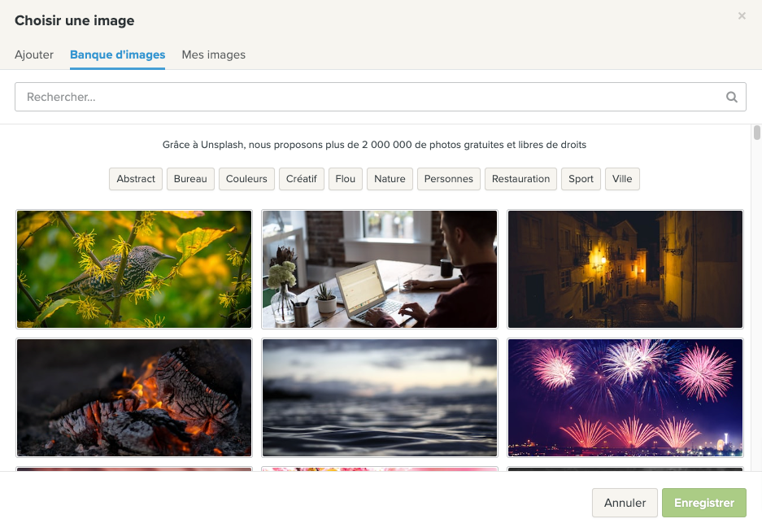The image size is (762, 532).
Task: Select the Flou category tag
Action: pyautogui.click(x=346, y=179)
